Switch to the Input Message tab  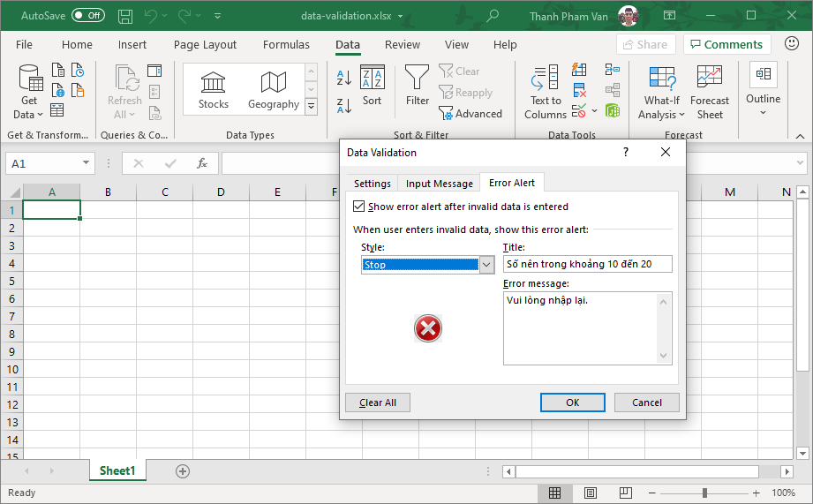coord(440,184)
